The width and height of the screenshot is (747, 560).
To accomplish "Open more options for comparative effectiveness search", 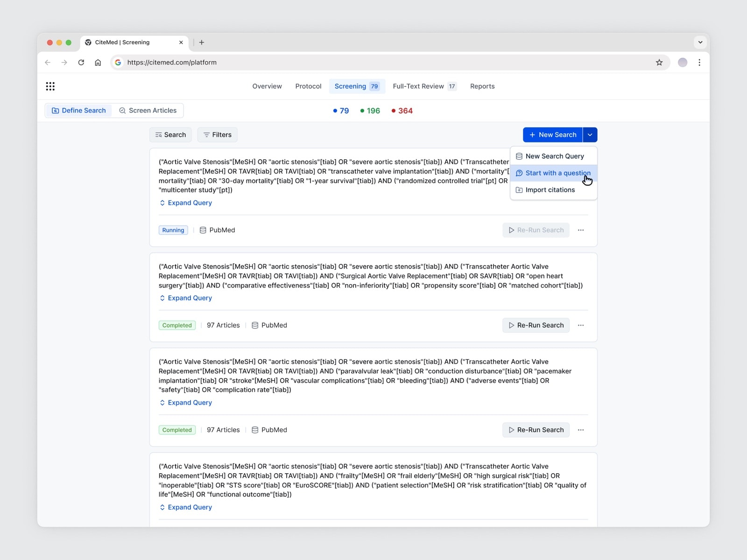I will (x=581, y=325).
